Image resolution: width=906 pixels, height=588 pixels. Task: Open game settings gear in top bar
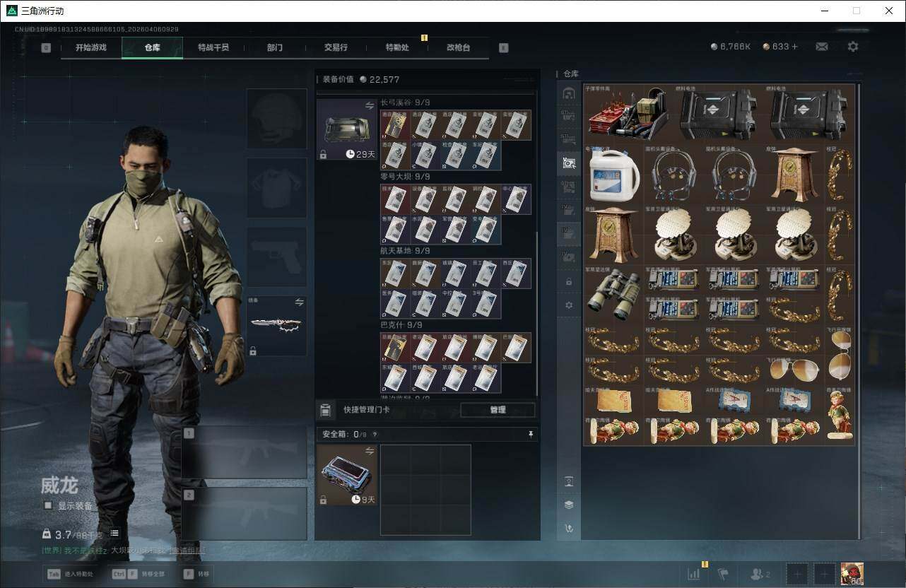pos(853,47)
